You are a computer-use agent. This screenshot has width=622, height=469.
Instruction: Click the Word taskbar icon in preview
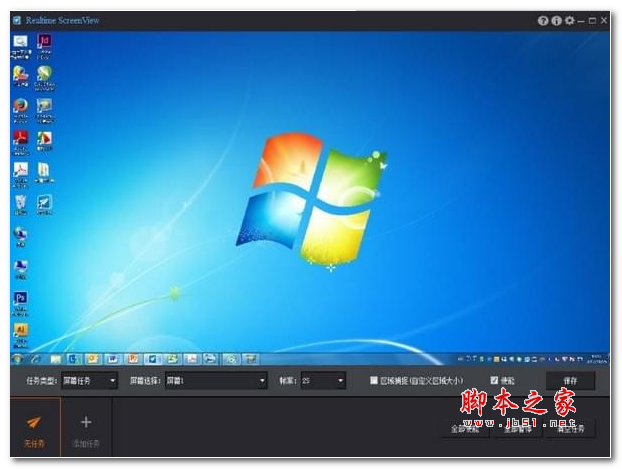(x=113, y=359)
